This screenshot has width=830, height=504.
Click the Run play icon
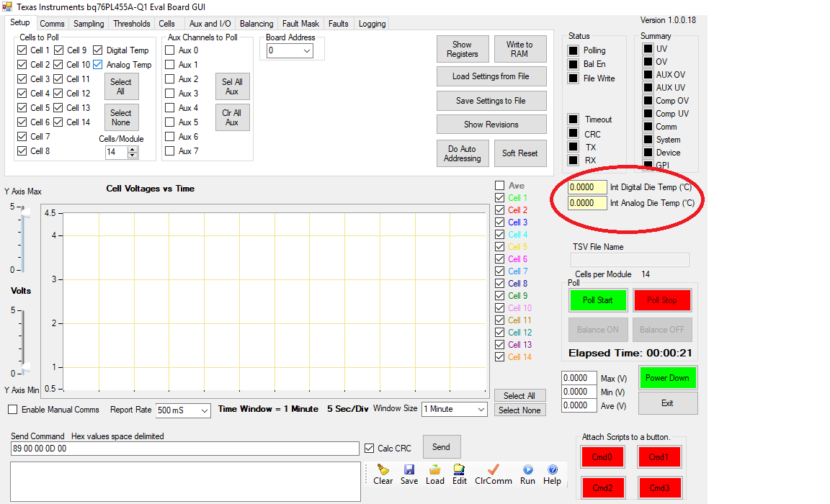click(x=527, y=469)
